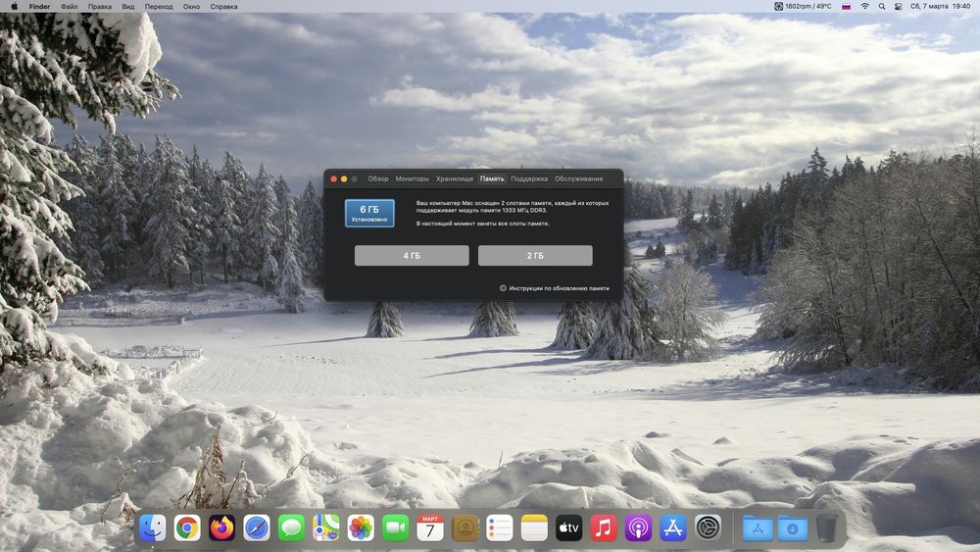Open Finder from the Dock
This screenshot has width=980, height=552.
pos(153,528)
